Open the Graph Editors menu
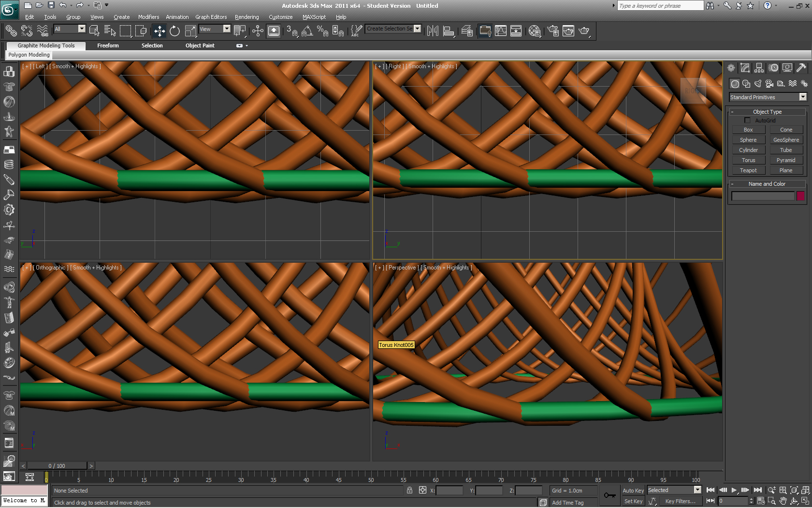Screen dimensions: 812x508 coord(211,17)
